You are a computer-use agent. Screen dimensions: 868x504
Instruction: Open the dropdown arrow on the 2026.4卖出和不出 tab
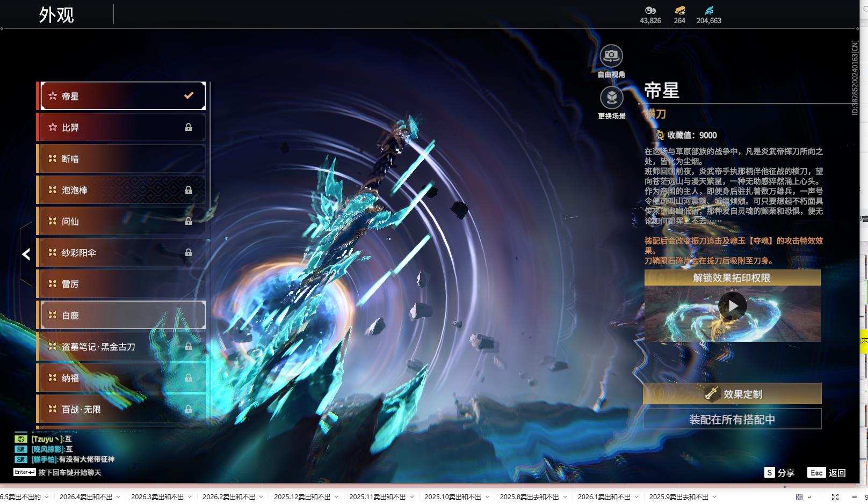(118, 497)
